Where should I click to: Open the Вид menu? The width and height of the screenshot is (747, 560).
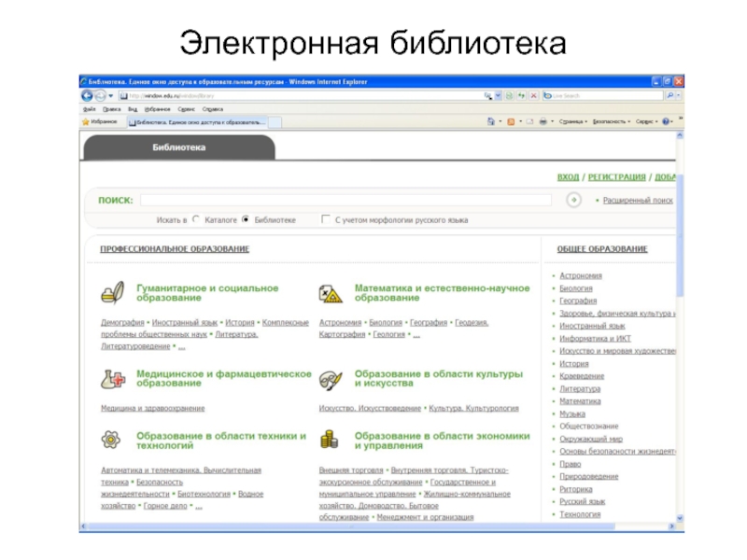133,109
